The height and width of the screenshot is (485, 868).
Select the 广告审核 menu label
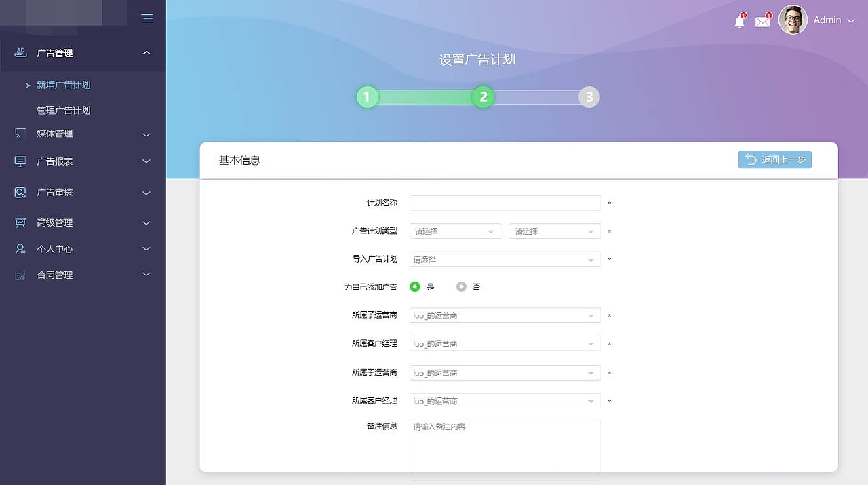pos(54,193)
